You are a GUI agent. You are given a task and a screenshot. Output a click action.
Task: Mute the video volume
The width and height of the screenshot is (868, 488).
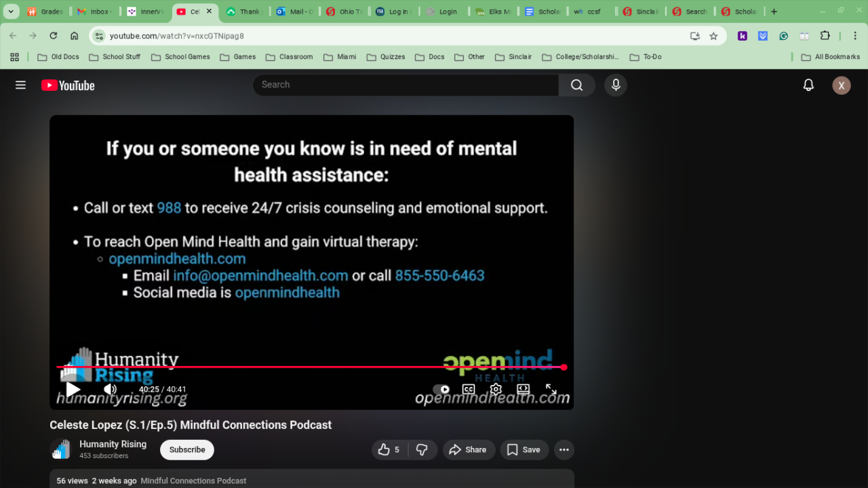click(110, 389)
